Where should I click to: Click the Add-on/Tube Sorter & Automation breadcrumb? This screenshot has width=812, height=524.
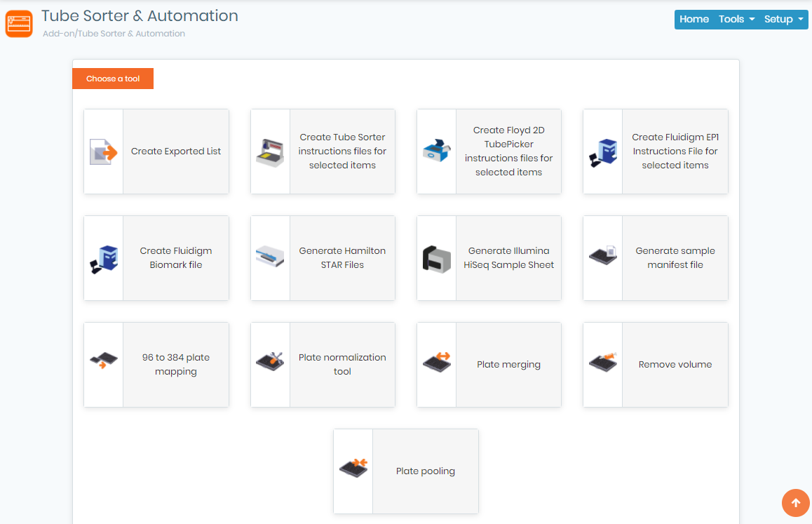pyautogui.click(x=114, y=34)
